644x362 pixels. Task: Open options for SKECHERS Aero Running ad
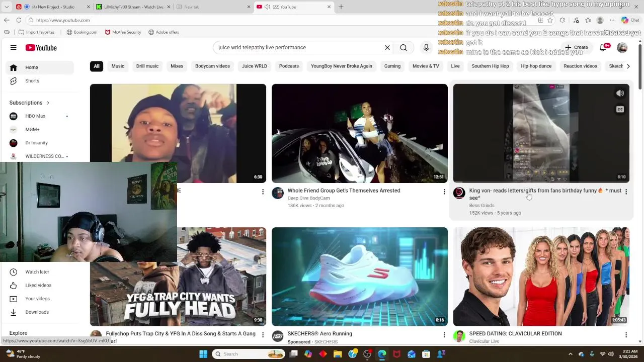(444, 335)
